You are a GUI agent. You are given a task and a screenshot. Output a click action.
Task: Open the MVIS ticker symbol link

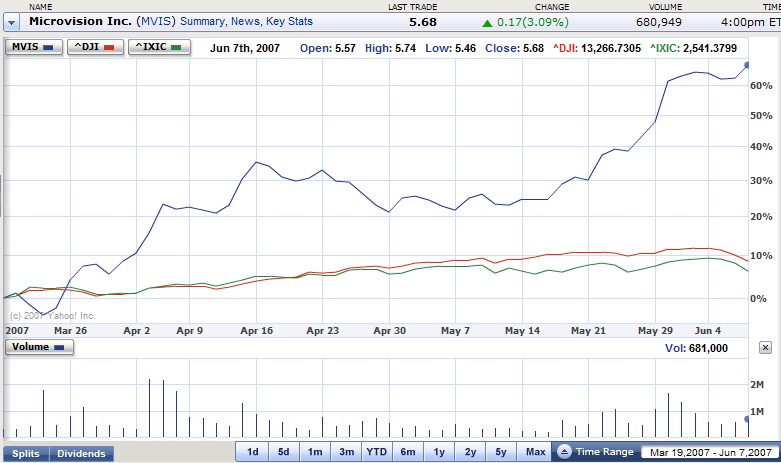tap(156, 21)
